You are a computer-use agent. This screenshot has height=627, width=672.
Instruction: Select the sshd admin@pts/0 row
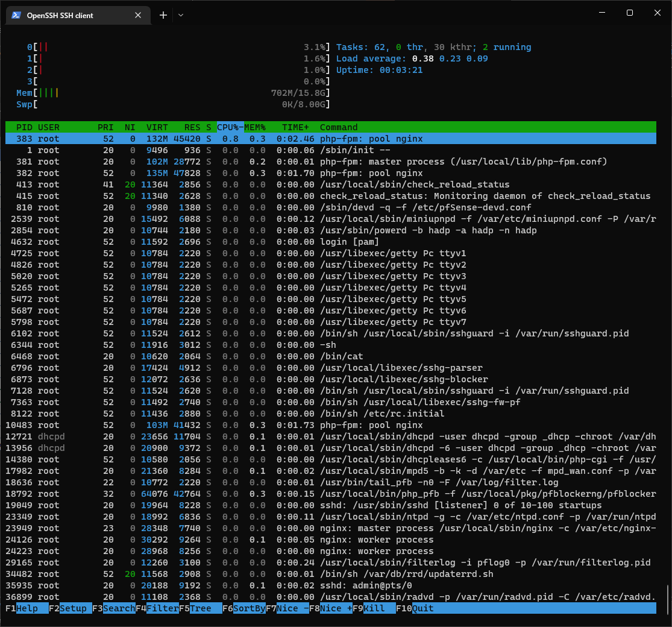[x=330, y=585]
